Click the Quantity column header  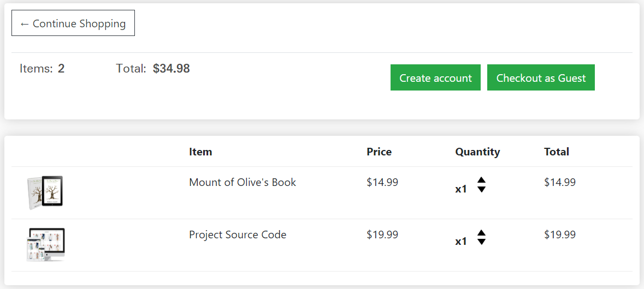[477, 152]
